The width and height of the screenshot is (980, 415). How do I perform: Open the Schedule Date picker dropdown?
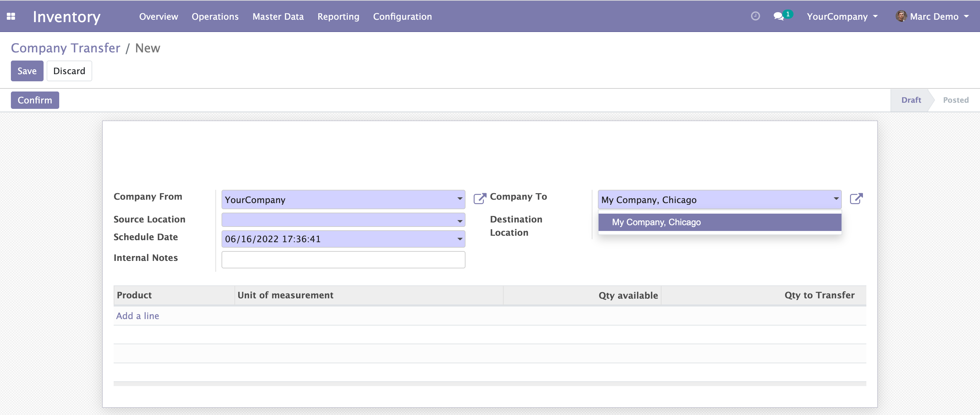pos(460,239)
